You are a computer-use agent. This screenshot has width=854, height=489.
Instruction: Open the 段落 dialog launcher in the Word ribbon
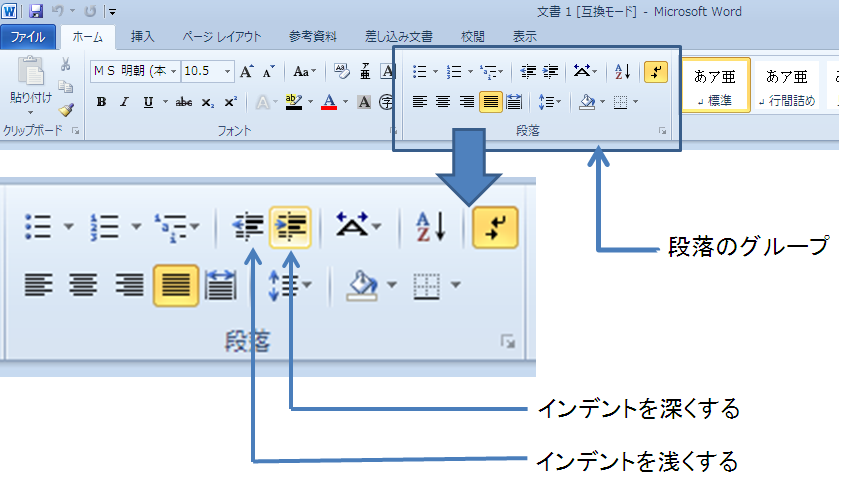click(x=663, y=131)
